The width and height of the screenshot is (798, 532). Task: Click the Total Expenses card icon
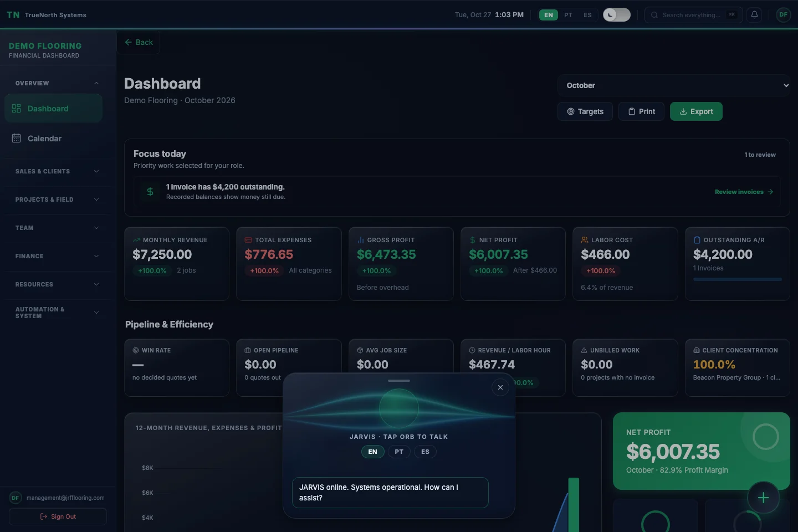click(248, 240)
